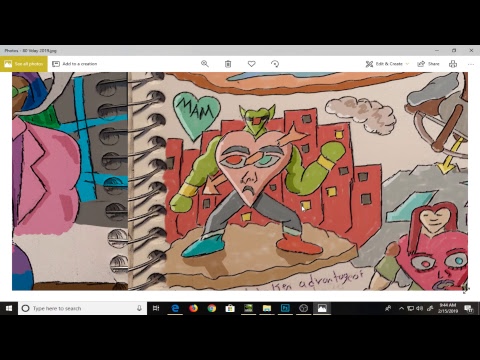Launch Microsoft Edge from taskbar

[x=175, y=308]
